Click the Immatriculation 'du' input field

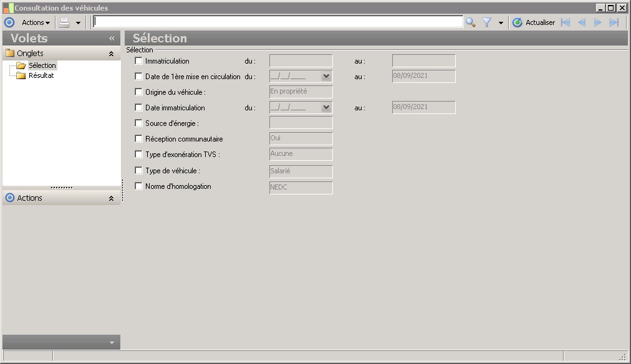[301, 60]
